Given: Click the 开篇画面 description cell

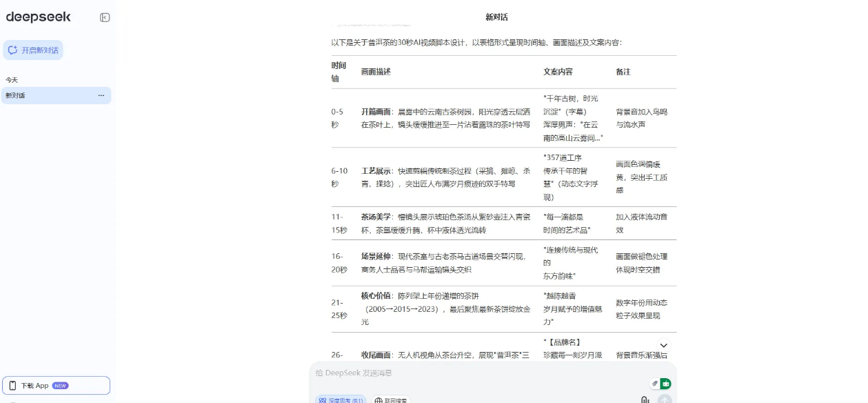Looking at the screenshot, I should 446,118.
